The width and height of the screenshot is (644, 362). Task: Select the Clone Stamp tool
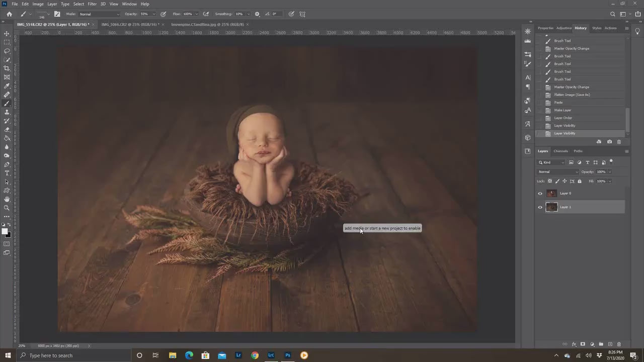[x=7, y=113]
